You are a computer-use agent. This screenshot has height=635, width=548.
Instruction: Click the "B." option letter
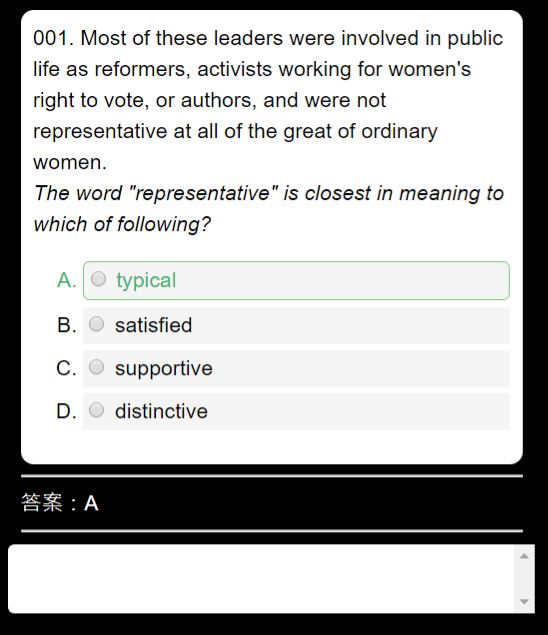tap(67, 325)
